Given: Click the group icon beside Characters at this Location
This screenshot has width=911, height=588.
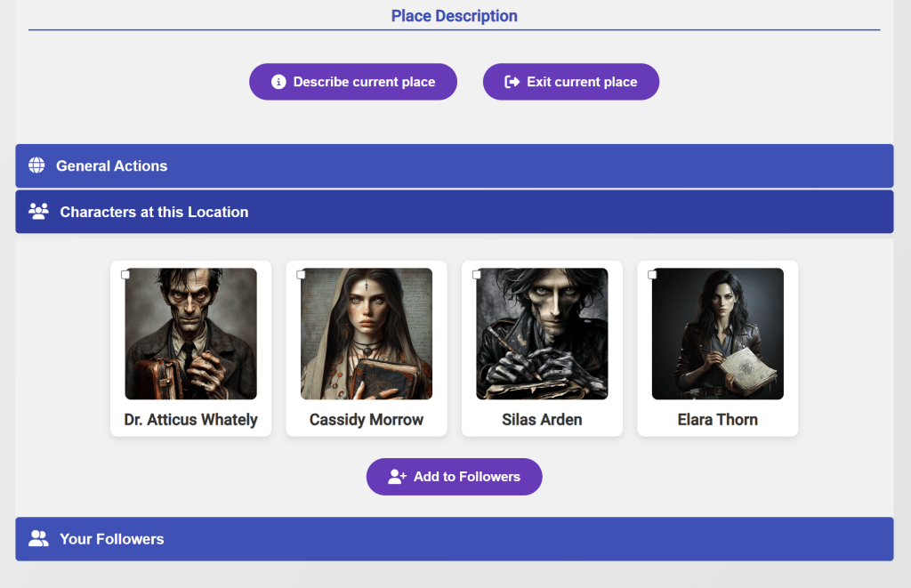Looking at the screenshot, I should tap(38, 212).
